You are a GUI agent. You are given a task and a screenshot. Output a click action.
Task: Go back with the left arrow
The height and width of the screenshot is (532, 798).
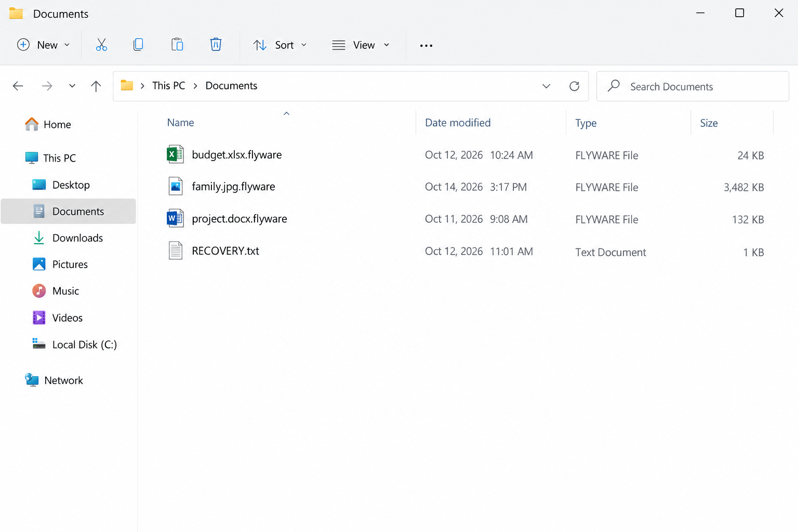(18, 86)
